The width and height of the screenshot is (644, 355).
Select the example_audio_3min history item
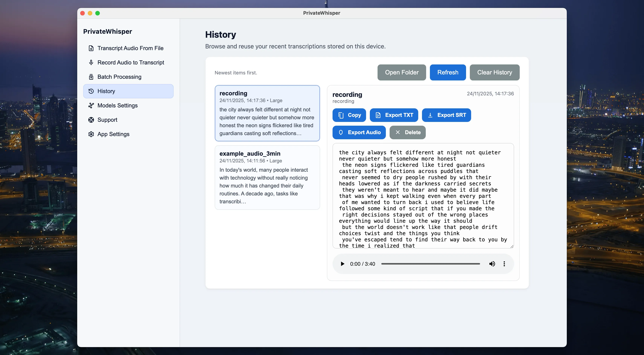(x=267, y=177)
